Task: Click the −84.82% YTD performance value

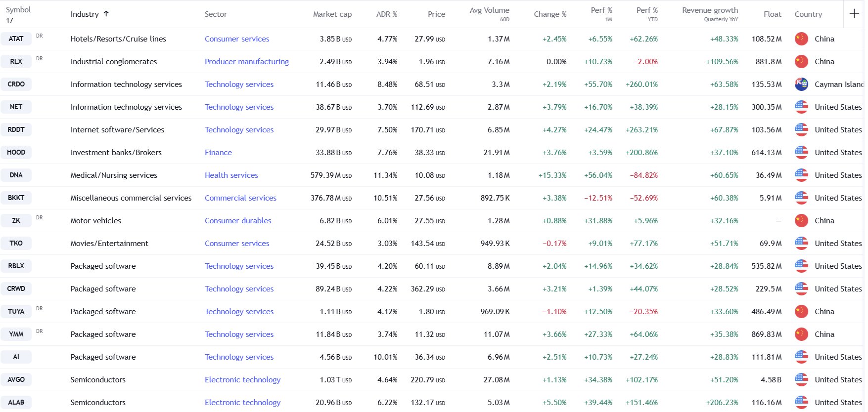Action: [643, 175]
